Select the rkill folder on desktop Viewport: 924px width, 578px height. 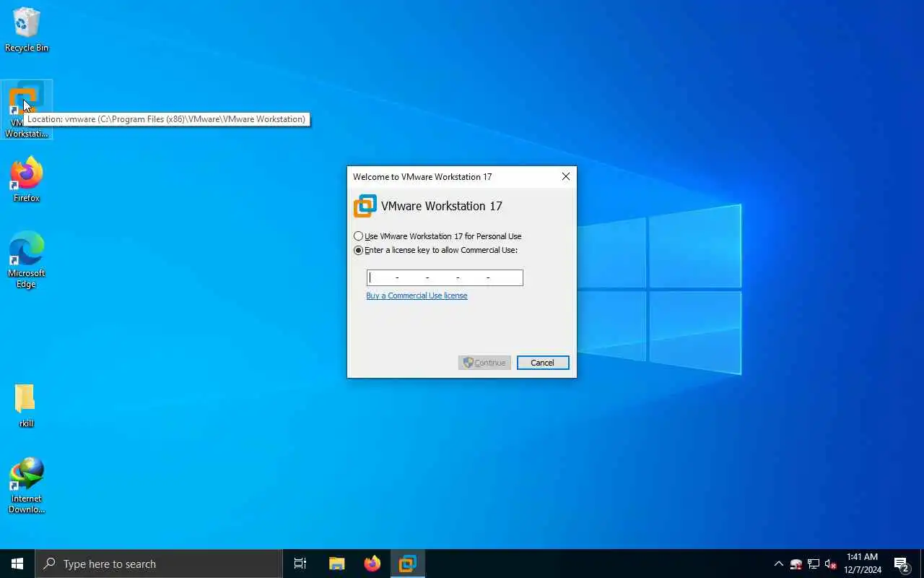tap(27, 406)
